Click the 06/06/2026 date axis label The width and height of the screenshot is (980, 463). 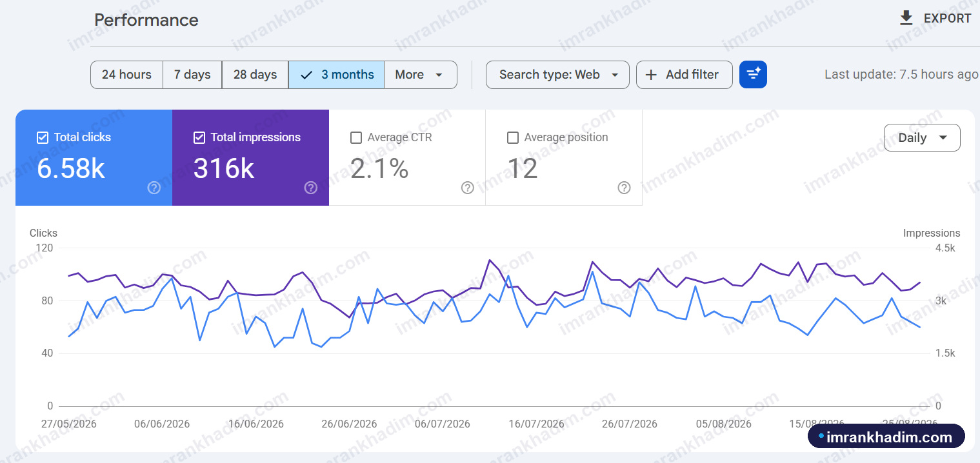point(162,424)
